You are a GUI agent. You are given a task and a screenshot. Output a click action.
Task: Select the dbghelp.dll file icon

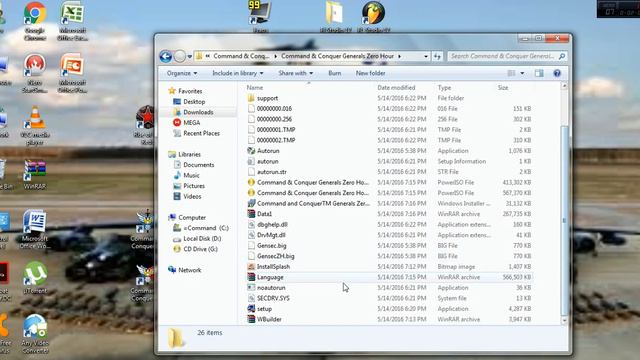tap(251, 224)
